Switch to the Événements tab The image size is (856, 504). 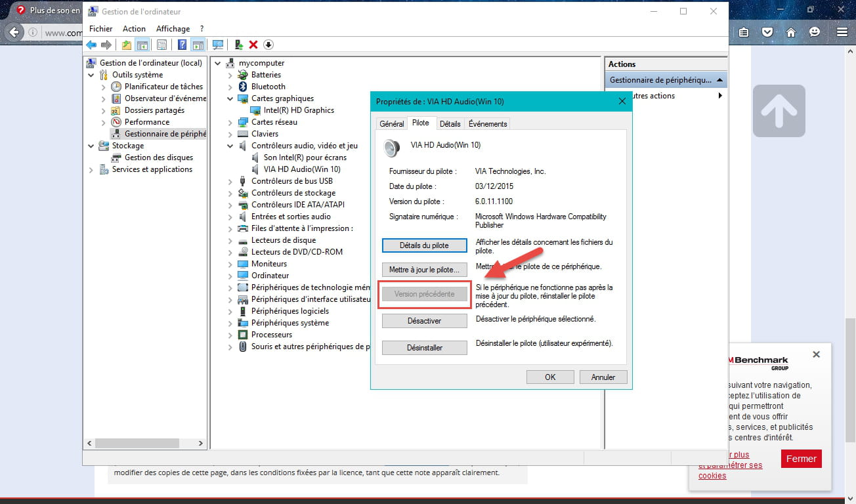(x=488, y=124)
